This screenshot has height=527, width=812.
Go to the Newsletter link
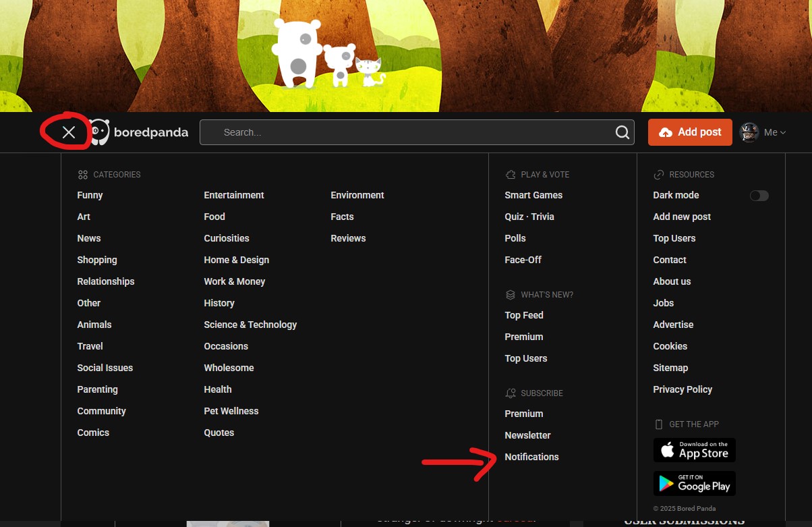pyautogui.click(x=527, y=435)
